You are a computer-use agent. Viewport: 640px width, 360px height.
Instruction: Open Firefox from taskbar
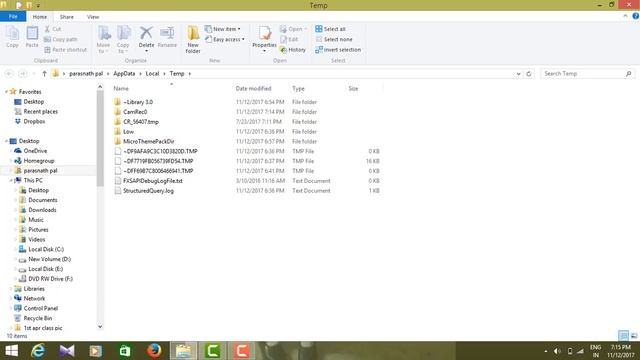154,351
